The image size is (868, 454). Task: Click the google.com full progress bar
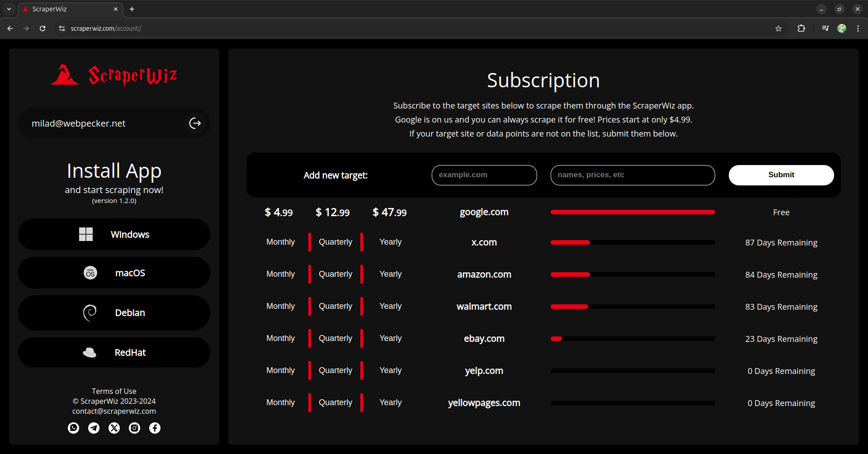tap(632, 212)
